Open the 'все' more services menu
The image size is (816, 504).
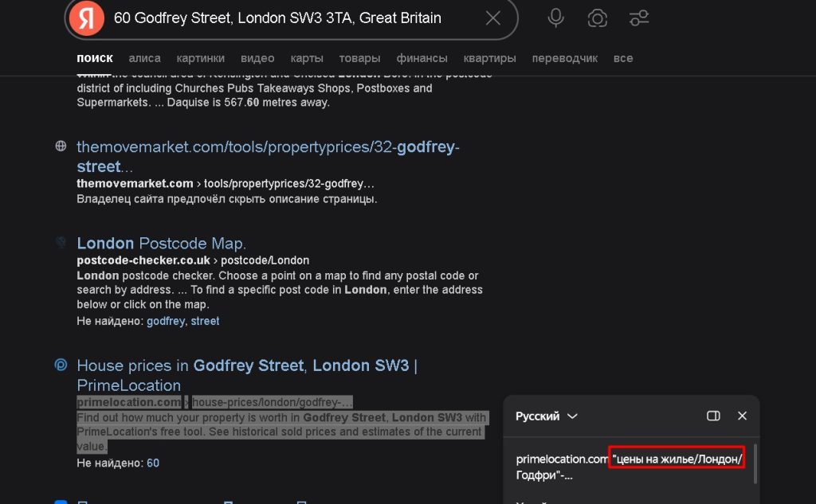pyautogui.click(x=623, y=58)
